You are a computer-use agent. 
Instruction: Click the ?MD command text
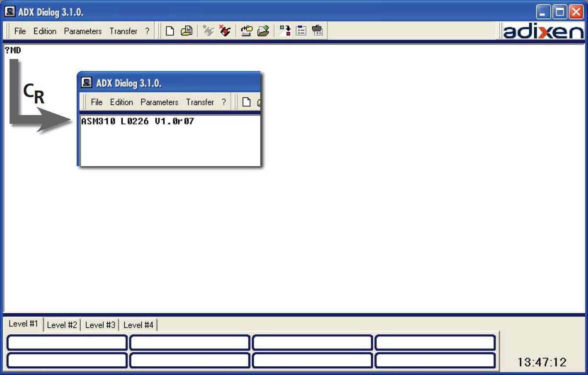(13, 50)
